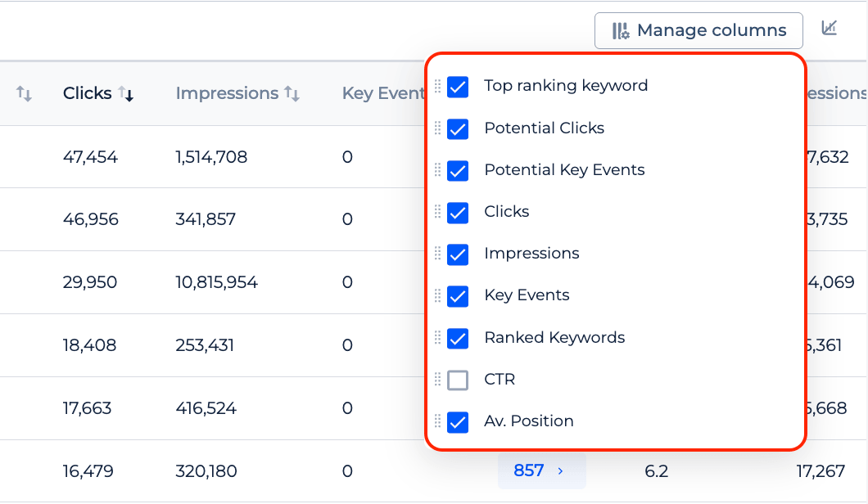868x504 pixels.
Task: Click the 17,663 clicks value
Action: pyautogui.click(x=87, y=409)
